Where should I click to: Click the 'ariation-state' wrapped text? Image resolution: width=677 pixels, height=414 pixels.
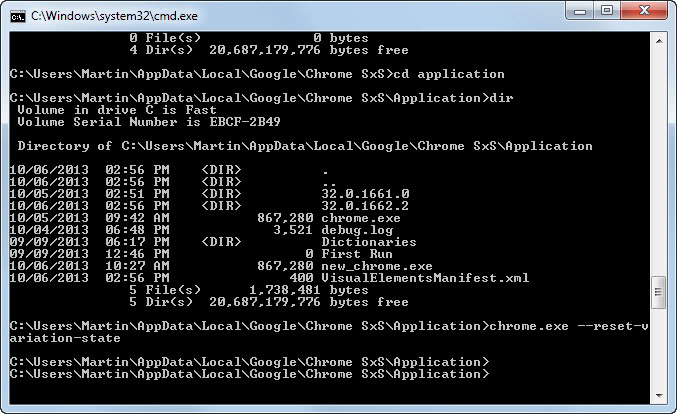pyautogui.click(x=65, y=338)
